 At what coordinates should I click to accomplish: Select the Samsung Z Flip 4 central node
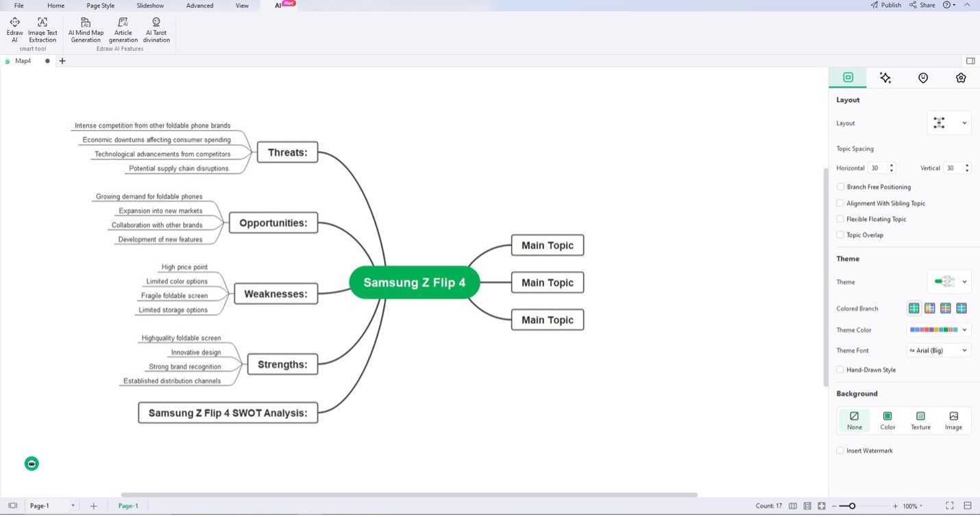tap(414, 282)
